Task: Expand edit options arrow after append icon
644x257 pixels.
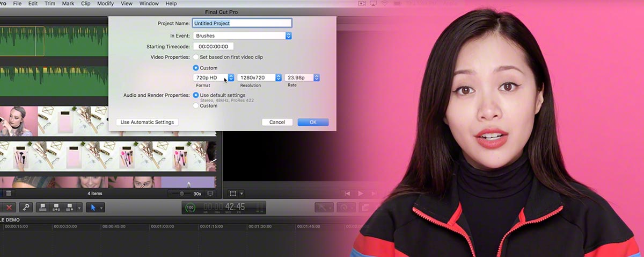Action: tap(80, 207)
